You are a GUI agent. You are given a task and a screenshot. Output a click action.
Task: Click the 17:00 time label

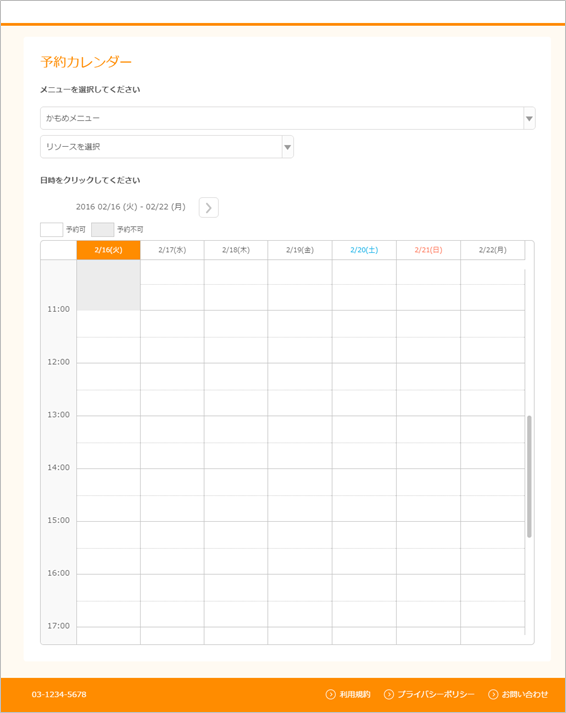(x=59, y=626)
